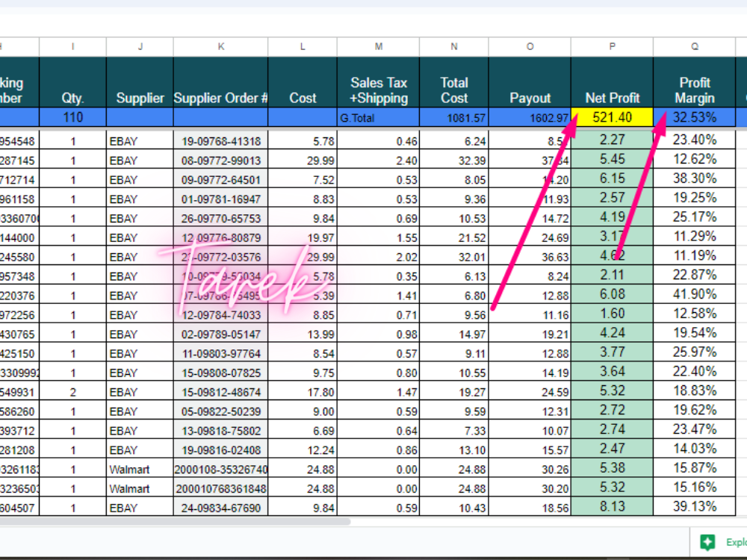Select order number 11-09803-97764
The width and height of the screenshot is (747, 560).
point(221,353)
